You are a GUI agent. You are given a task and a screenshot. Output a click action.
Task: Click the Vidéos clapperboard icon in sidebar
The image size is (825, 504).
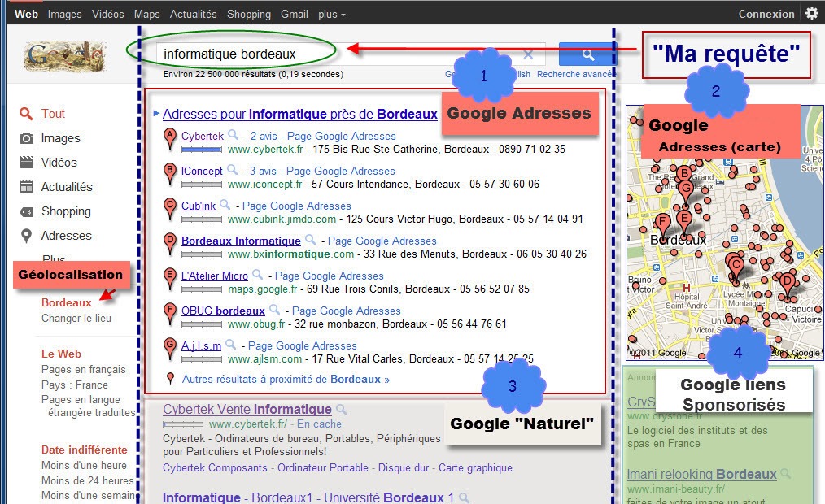pos(26,163)
